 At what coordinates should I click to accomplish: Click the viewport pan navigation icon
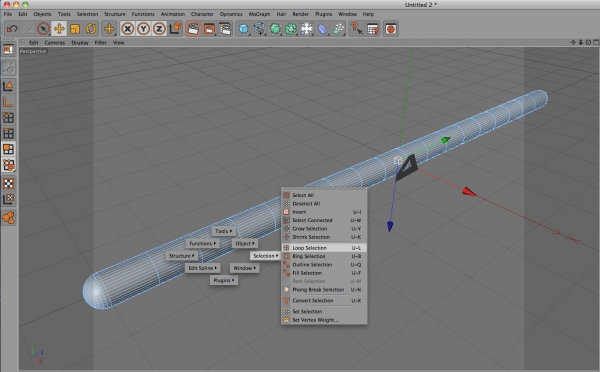[x=573, y=42]
